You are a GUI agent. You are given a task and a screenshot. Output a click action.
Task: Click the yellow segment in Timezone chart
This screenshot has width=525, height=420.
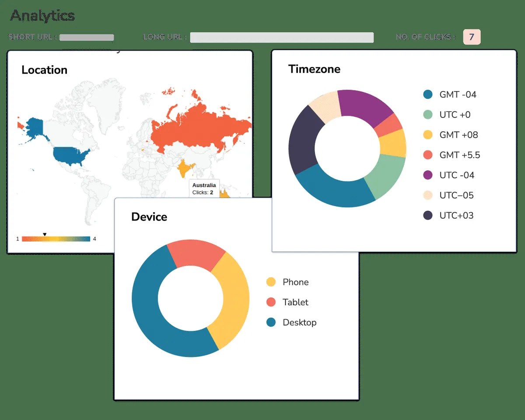coord(393,143)
